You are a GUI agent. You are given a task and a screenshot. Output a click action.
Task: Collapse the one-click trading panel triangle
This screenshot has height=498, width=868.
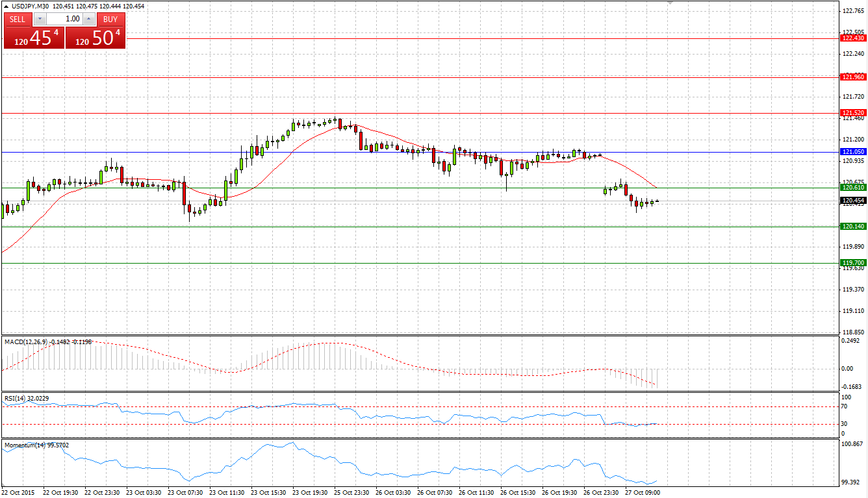coord(6,6)
